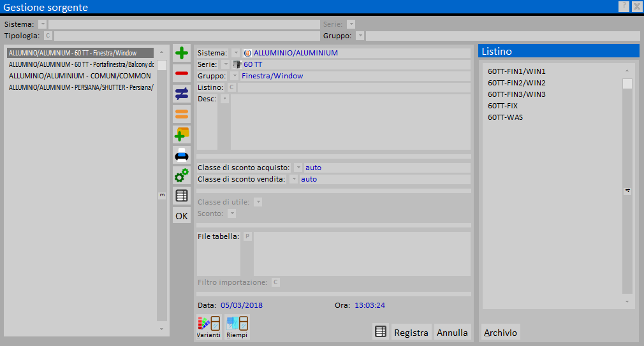Open Classe di sconto vendita dropdown
Viewport: 644px width, 346px height.
coord(294,179)
